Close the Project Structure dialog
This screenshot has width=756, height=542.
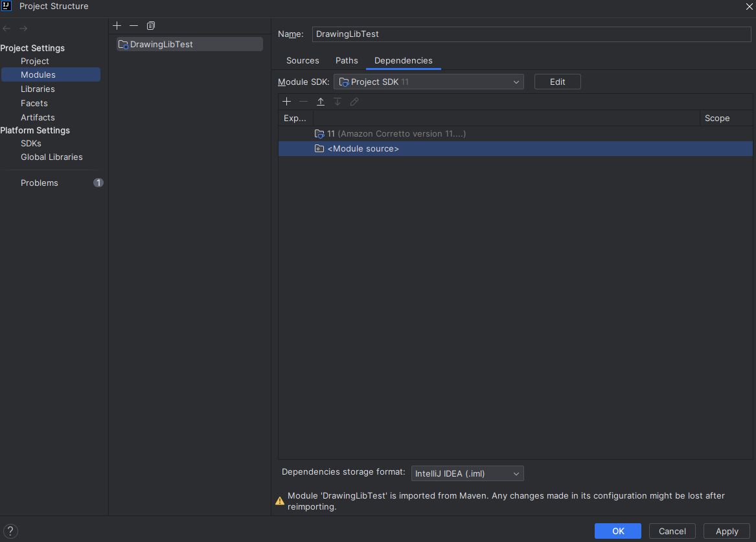pos(750,6)
